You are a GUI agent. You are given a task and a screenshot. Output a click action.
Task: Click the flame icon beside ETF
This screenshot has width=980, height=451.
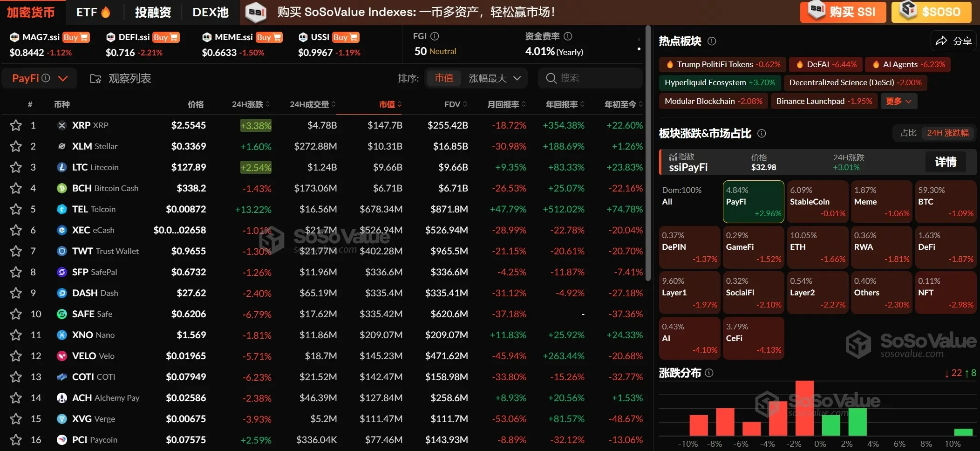pos(106,12)
